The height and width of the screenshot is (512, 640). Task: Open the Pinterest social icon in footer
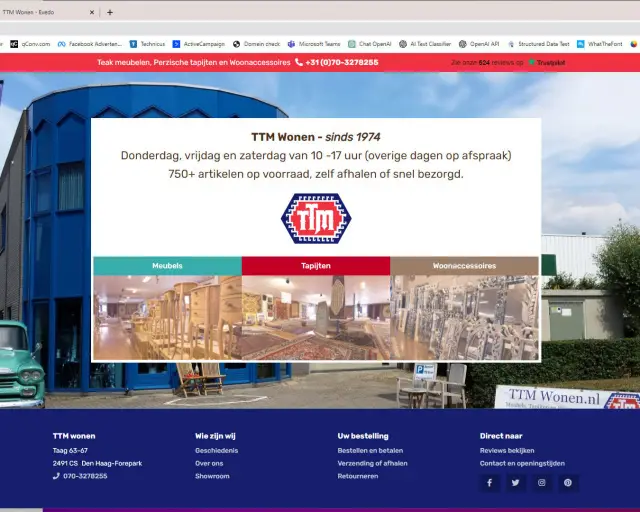pos(568,483)
